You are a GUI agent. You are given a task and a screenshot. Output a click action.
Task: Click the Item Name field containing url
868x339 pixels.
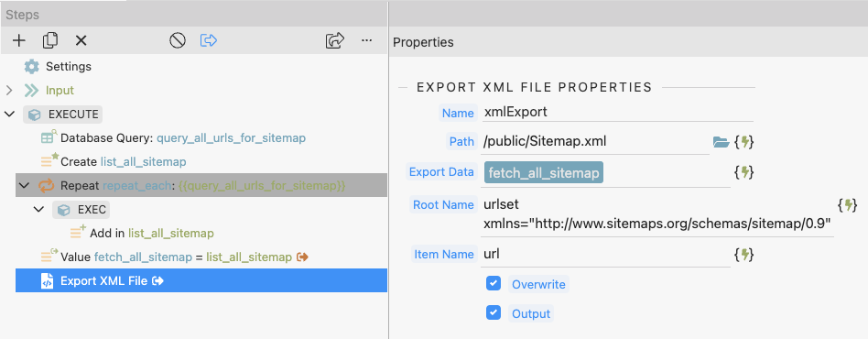pyautogui.click(x=606, y=255)
